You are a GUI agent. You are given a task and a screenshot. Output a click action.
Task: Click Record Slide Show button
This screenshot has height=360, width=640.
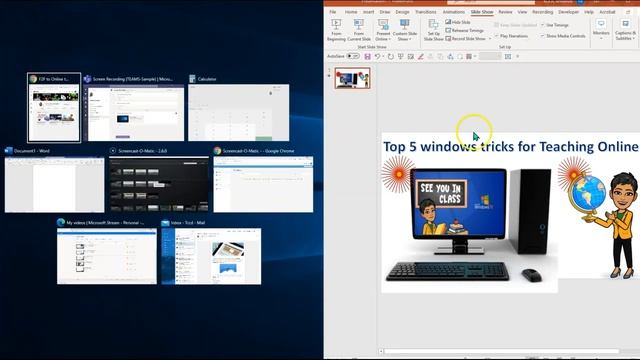click(465, 38)
